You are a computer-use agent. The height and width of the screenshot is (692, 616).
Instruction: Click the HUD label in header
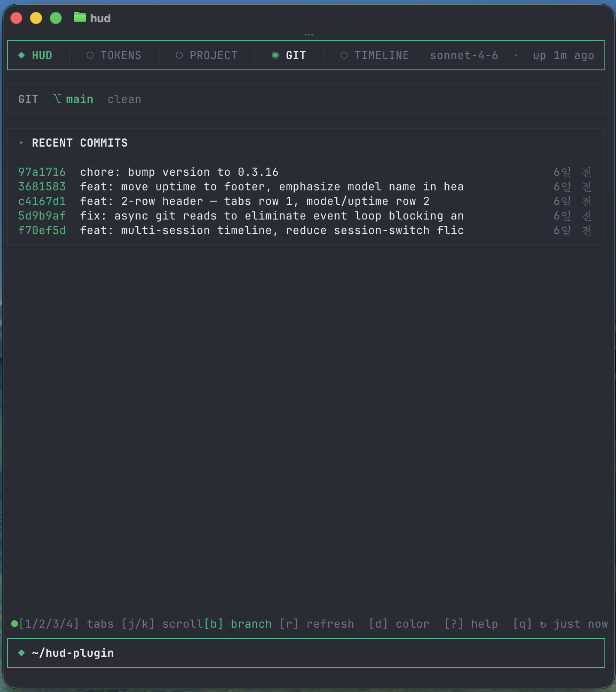pyautogui.click(x=42, y=55)
